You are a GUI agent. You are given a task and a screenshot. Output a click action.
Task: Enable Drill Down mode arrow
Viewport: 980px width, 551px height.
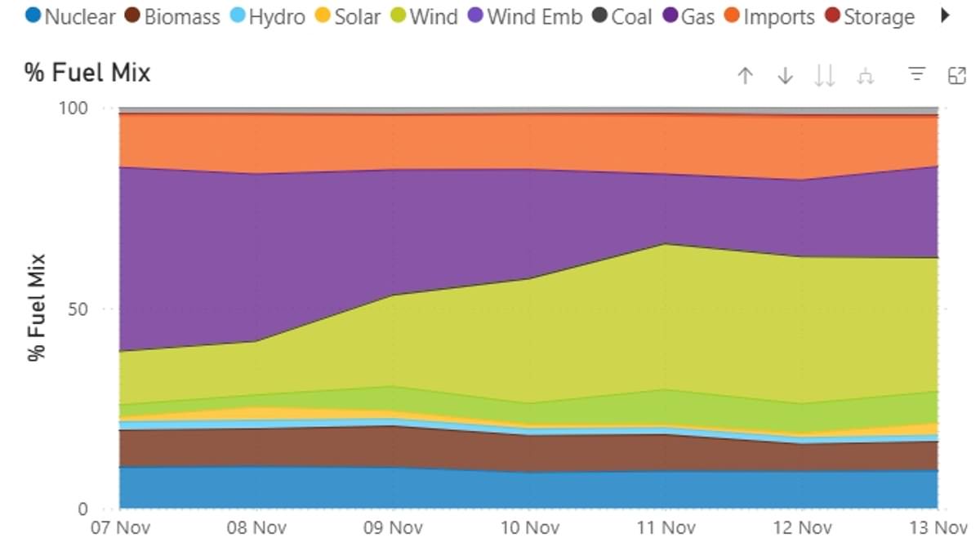(x=785, y=76)
